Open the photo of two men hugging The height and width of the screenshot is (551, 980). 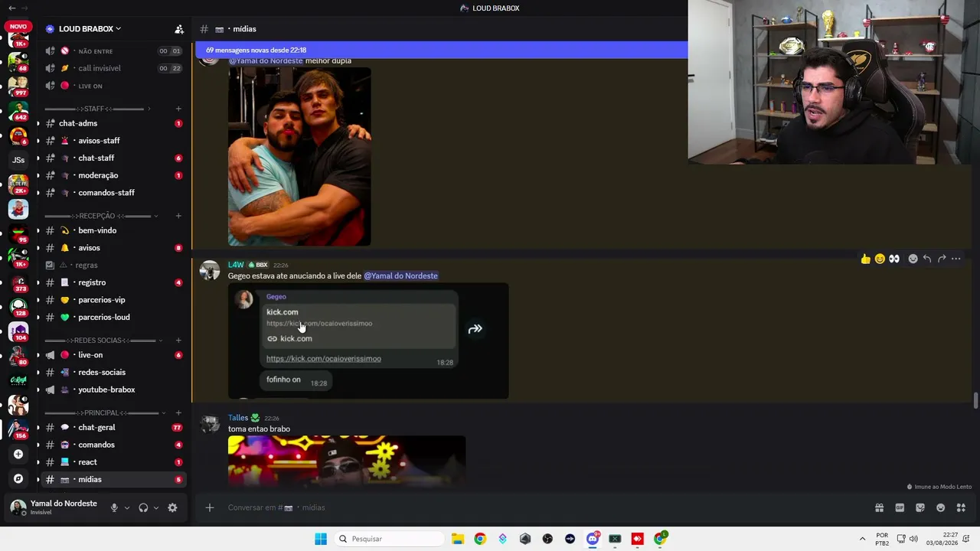pos(299,157)
